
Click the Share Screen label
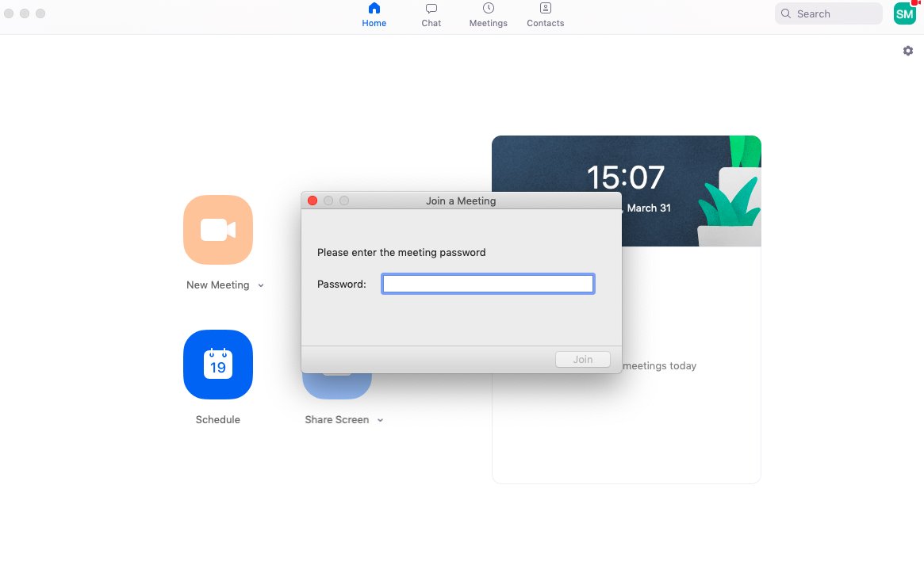tap(336, 420)
